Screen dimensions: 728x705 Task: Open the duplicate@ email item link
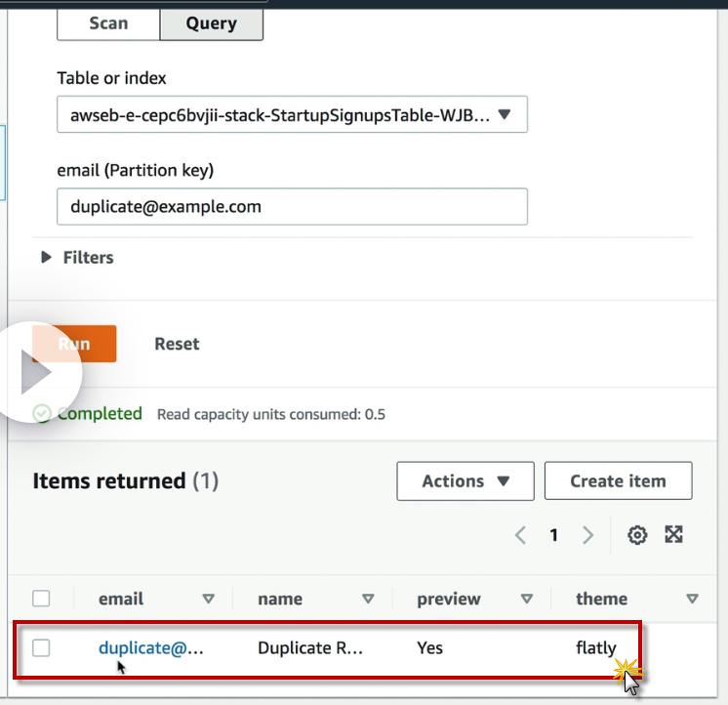click(x=150, y=647)
